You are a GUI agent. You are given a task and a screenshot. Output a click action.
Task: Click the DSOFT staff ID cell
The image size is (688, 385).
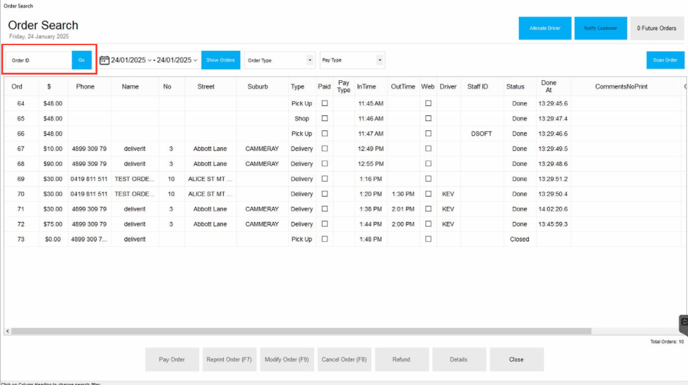coord(481,133)
